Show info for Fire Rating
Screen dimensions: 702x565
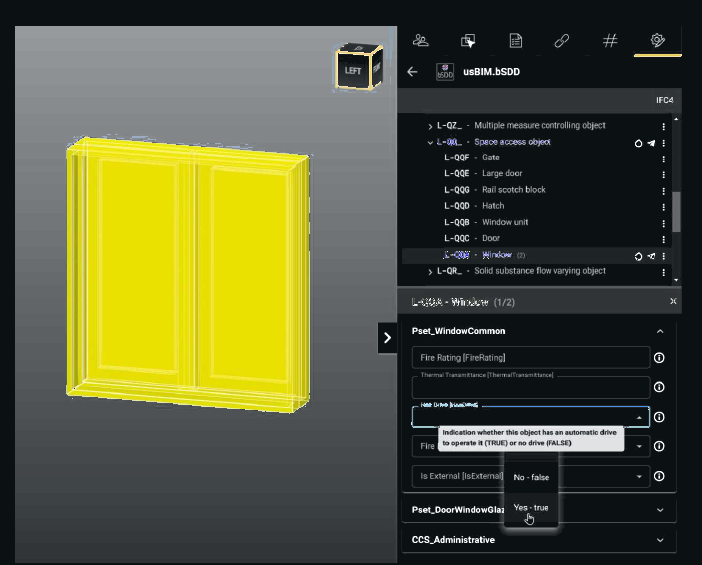pos(659,358)
